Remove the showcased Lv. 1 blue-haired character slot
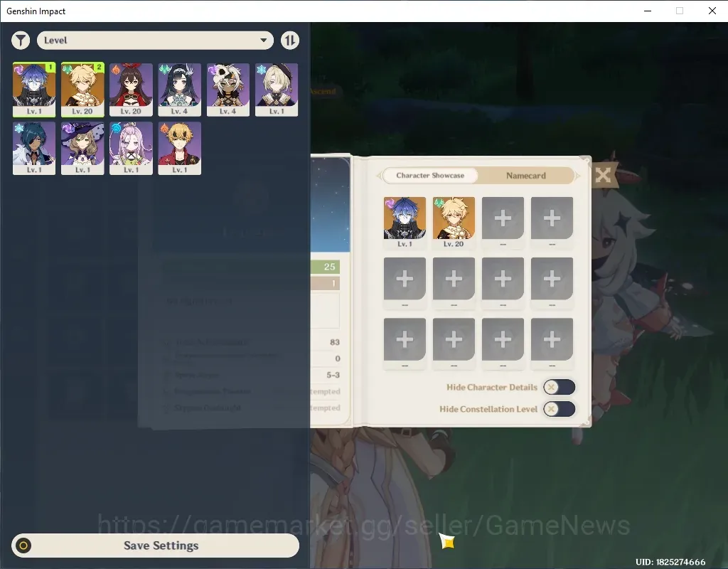 coord(405,222)
